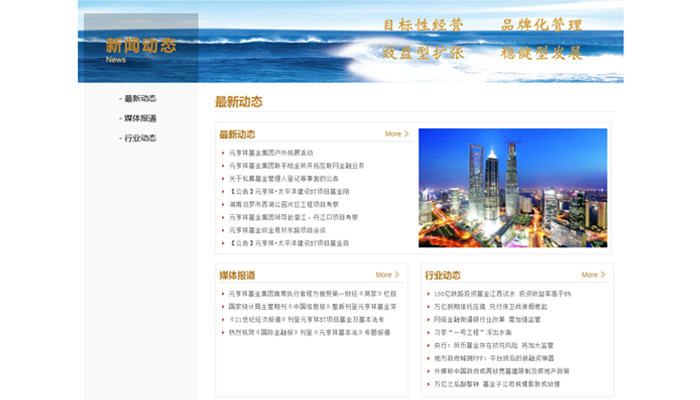
Task: Open article mentioning 第一财经《商家》栏目
Action: point(312,294)
